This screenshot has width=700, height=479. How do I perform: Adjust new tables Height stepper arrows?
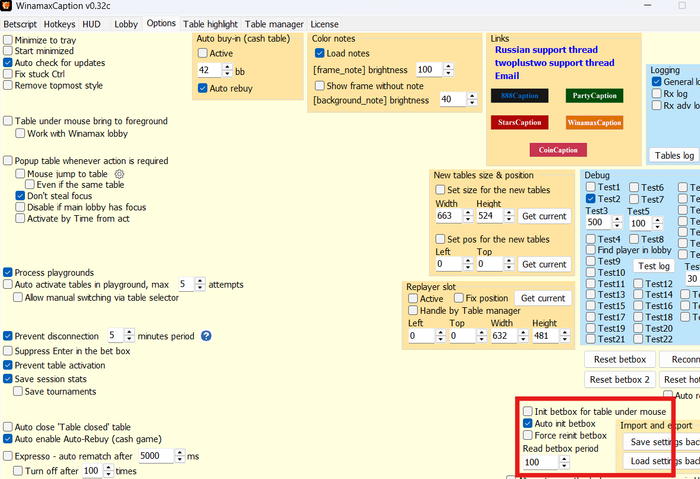(509, 216)
